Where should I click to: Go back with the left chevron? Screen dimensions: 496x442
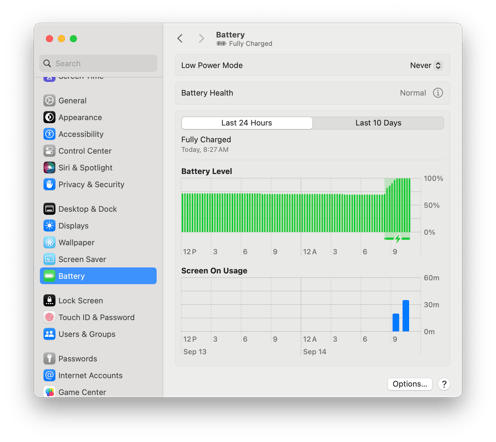[x=180, y=38]
